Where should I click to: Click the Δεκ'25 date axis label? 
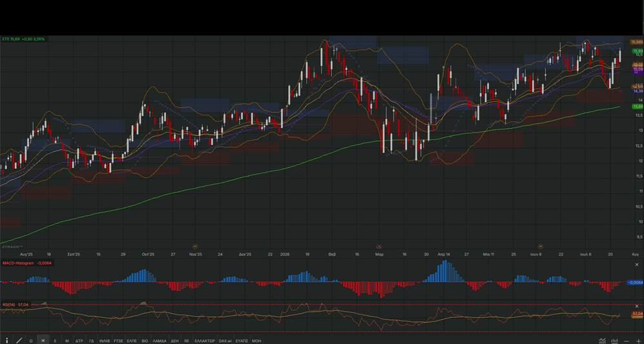click(x=245, y=254)
